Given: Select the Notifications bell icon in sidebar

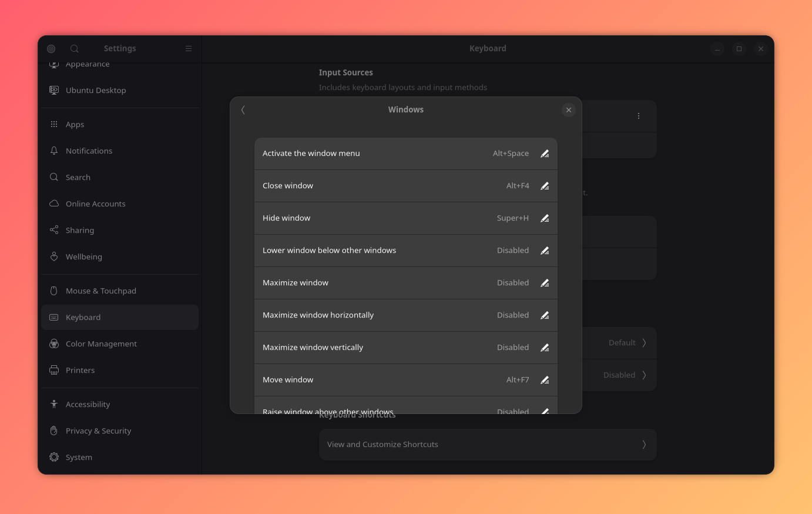Looking at the screenshot, I should [x=53, y=151].
